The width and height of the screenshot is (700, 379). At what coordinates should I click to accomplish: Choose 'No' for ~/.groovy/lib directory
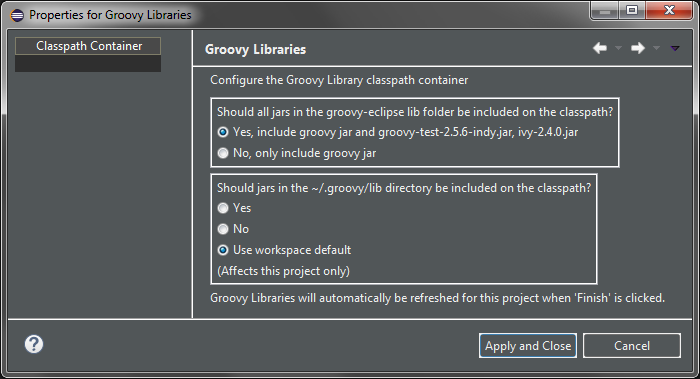233,229
